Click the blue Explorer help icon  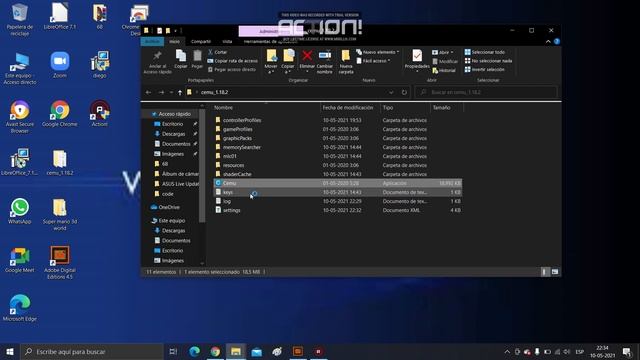[x=557, y=41]
